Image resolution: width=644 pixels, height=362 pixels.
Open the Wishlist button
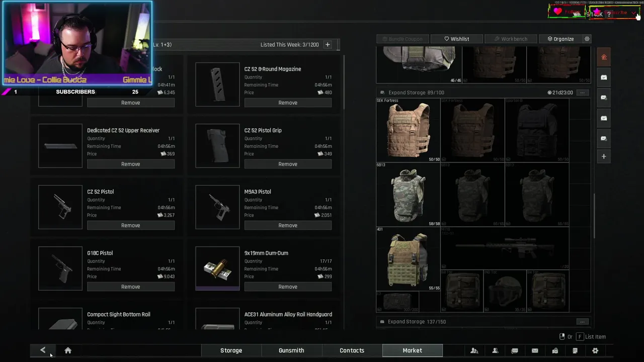457,39
